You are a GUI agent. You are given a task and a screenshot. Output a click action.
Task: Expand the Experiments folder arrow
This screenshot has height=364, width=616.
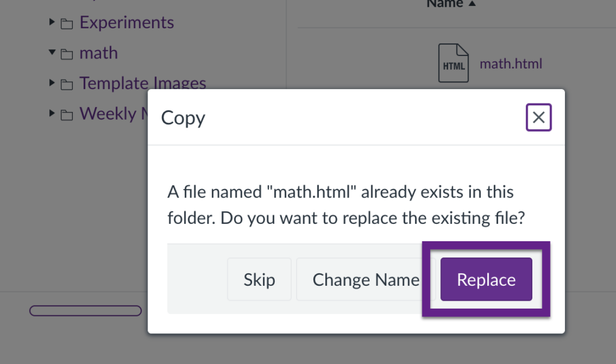[52, 23]
